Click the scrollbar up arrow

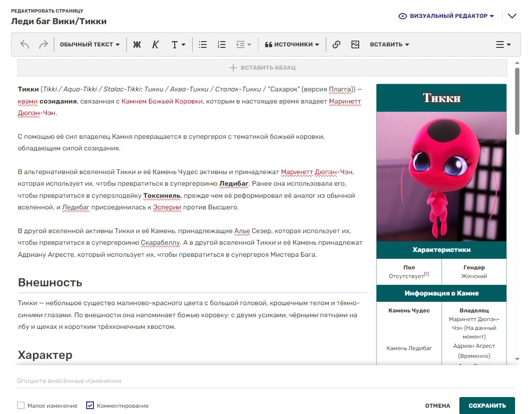click(x=517, y=63)
